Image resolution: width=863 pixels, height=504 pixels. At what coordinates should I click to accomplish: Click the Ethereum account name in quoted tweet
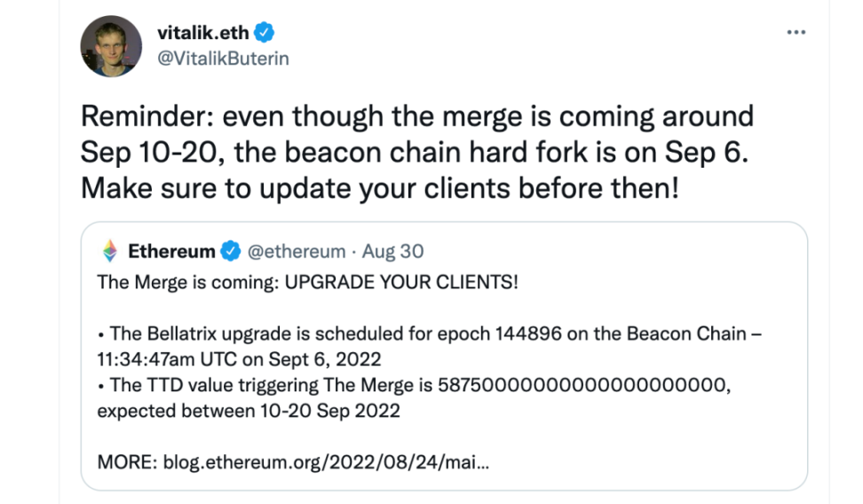(x=171, y=251)
